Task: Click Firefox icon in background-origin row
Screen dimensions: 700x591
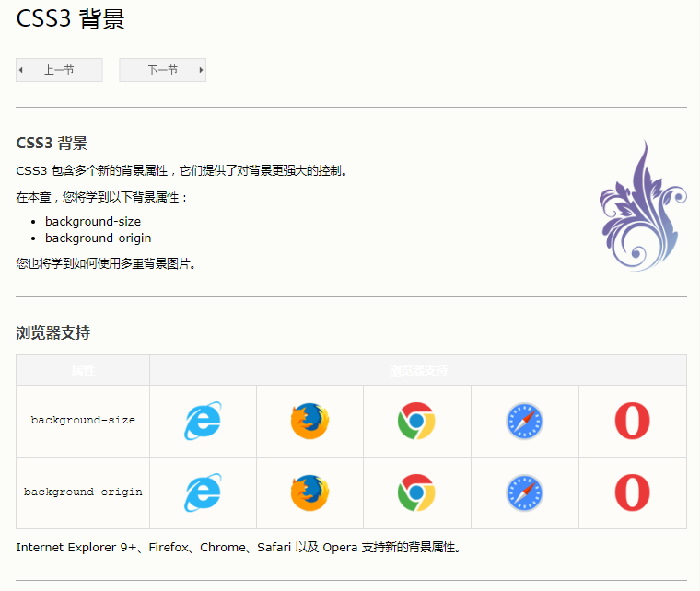Action: click(309, 492)
